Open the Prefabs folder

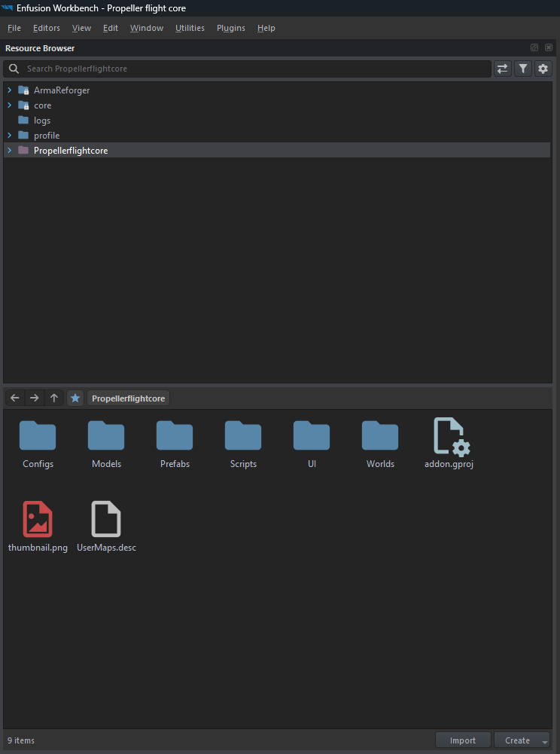pyautogui.click(x=175, y=444)
